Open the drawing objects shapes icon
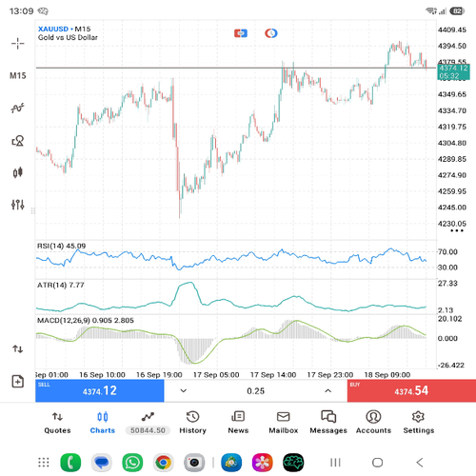Image resolution: width=476 pixels, height=476 pixels. (18, 141)
